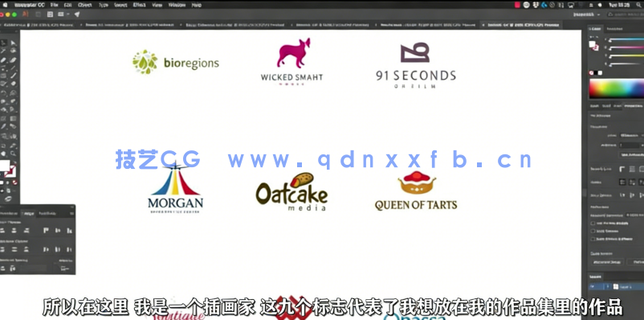Toggle Use Preview Bounds checkbox
The width and height of the screenshot is (644, 320).
tap(593, 224)
